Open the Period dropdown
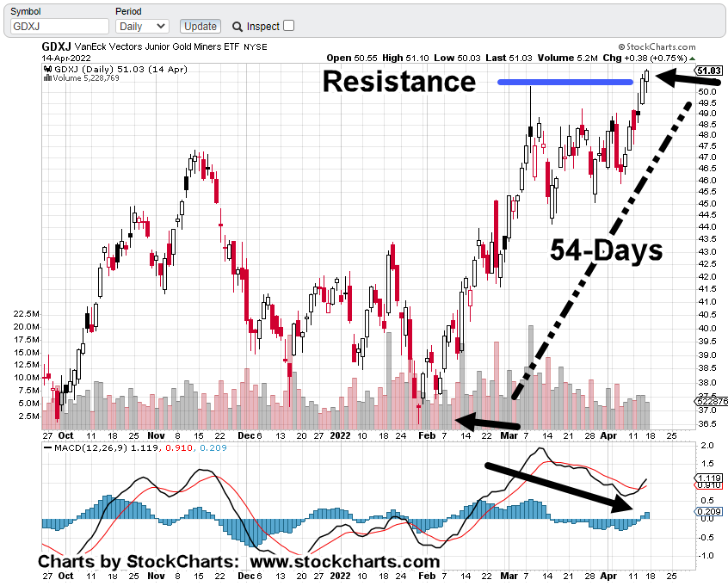 (142, 27)
